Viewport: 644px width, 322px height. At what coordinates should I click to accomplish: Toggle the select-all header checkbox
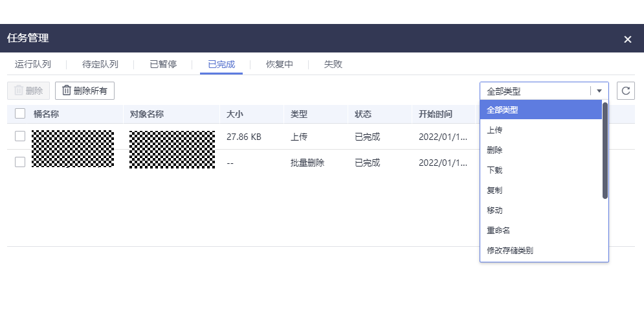click(20, 114)
